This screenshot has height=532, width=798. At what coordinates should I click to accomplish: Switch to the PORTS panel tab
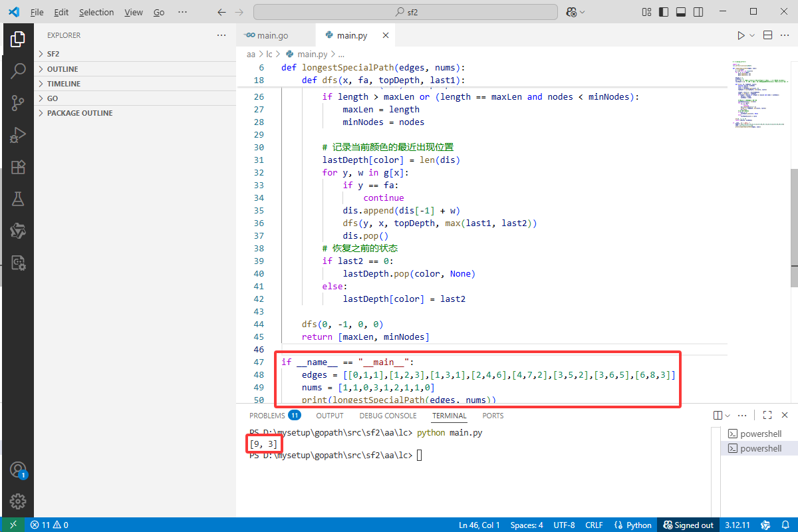493,416
